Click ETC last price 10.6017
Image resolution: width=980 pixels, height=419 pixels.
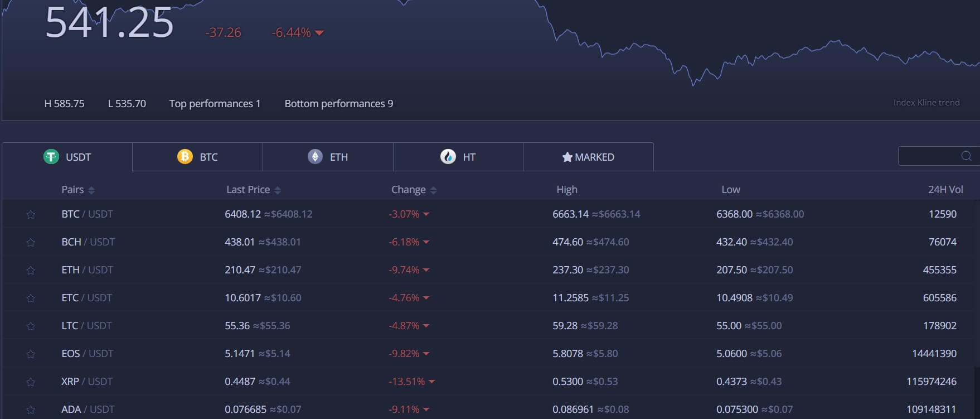pyautogui.click(x=242, y=298)
